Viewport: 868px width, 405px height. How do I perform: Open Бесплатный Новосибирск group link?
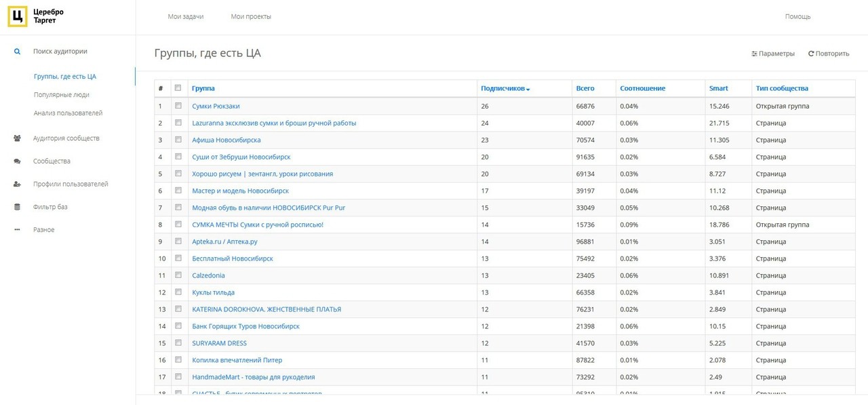pyautogui.click(x=233, y=259)
